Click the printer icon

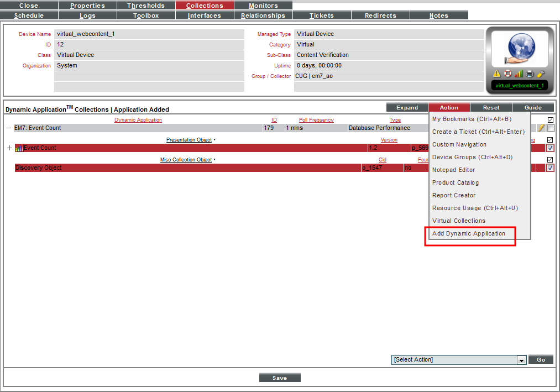[x=530, y=74]
